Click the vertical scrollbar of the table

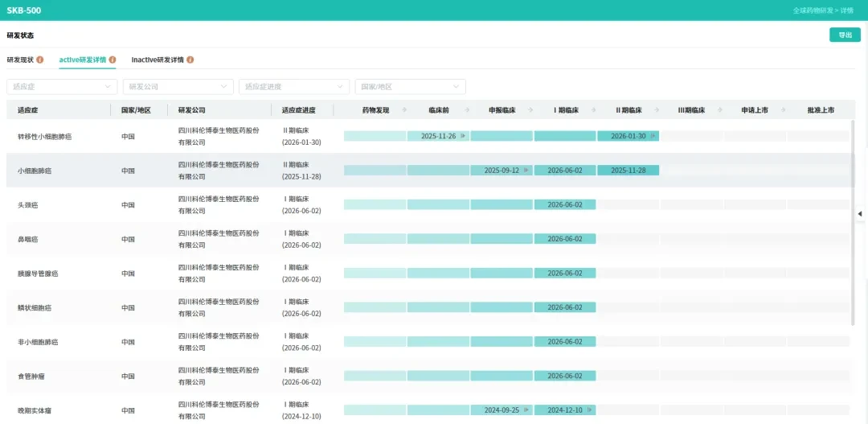click(853, 222)
